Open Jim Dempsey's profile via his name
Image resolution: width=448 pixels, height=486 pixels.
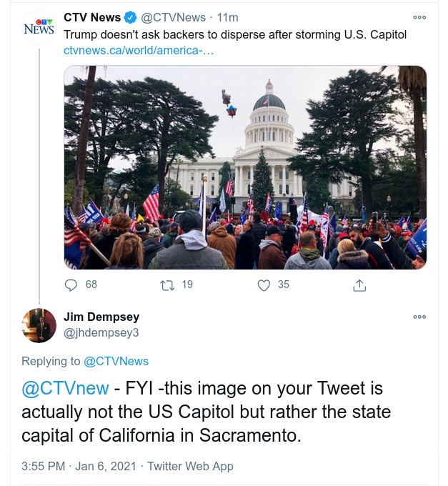(x=101, y=317)
